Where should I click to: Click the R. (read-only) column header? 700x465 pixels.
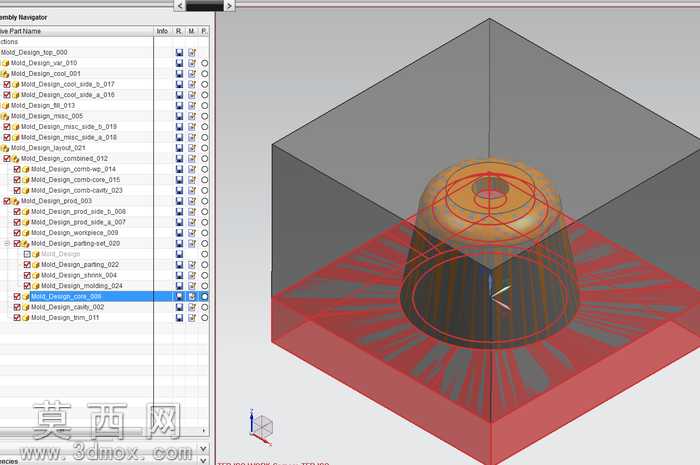point(179,31)
